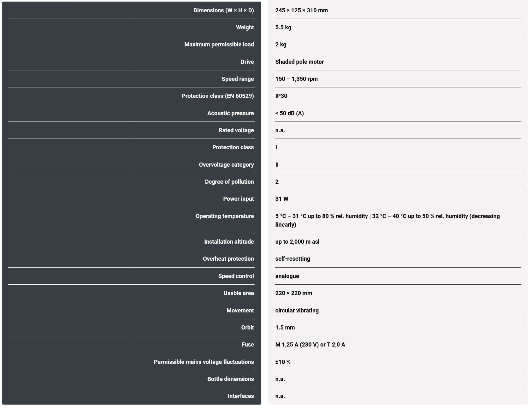Click the 'Usable area' label

[239, 293]
